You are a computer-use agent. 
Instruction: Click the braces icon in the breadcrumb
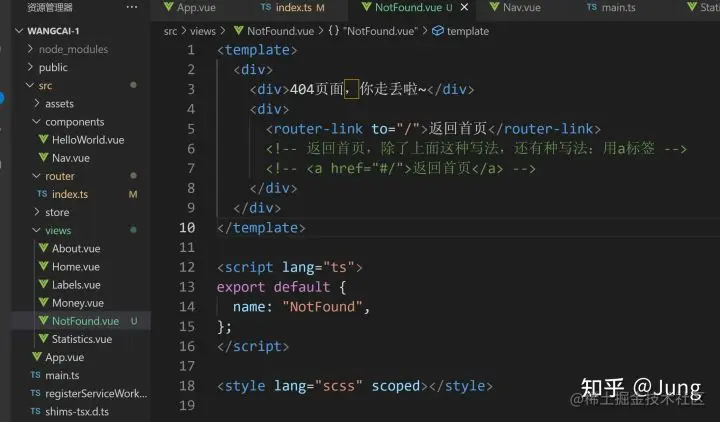point(334,31)
